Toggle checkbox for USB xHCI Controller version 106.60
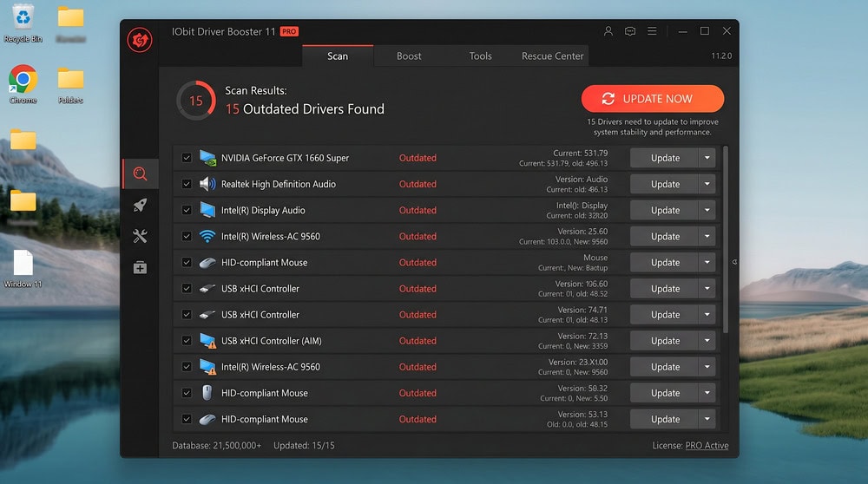This screenshot has height=484, width=868. click(187, 288)
